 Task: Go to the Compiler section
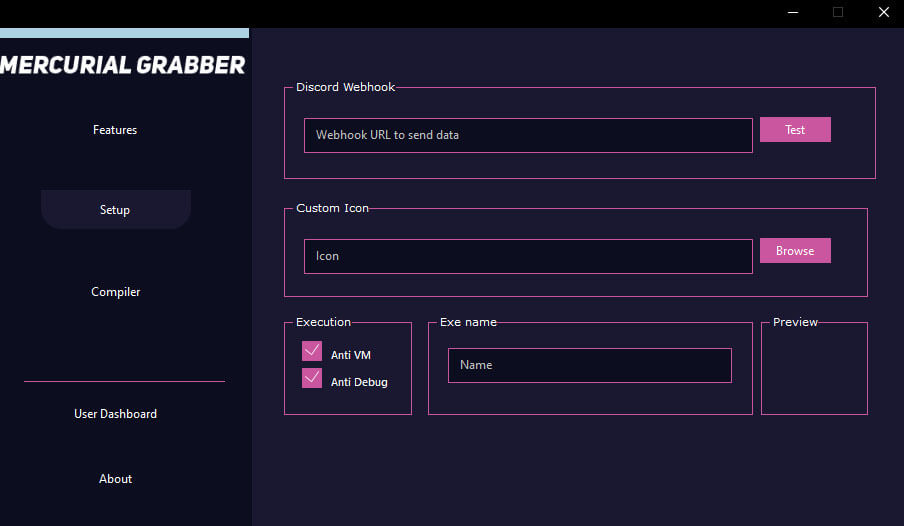click(x=115, y=292)
